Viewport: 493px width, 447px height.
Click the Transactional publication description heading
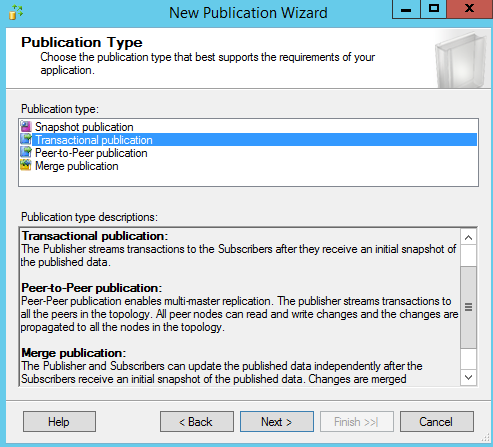point(95,236)
